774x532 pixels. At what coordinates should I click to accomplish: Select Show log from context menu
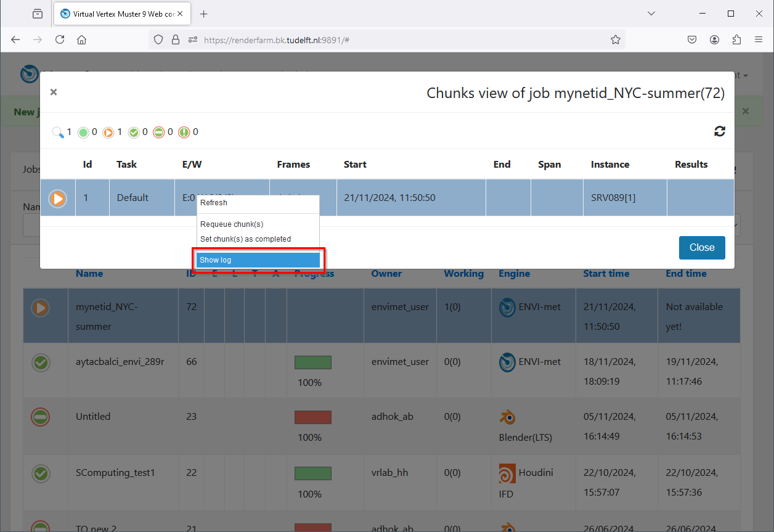pyautogui.click(x=258, y=260)
